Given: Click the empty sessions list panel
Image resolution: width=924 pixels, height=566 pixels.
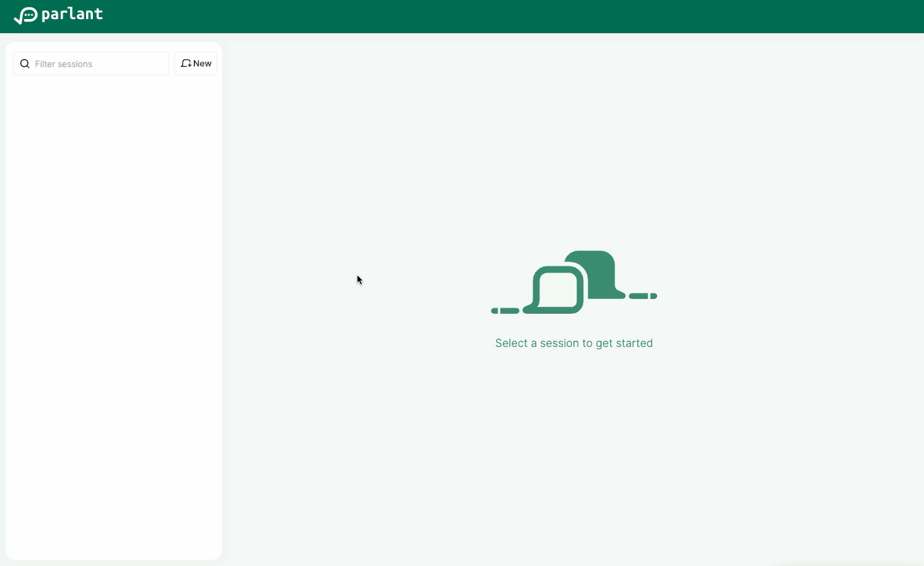Looking at the screenshot, I should [x=114, y=308].
